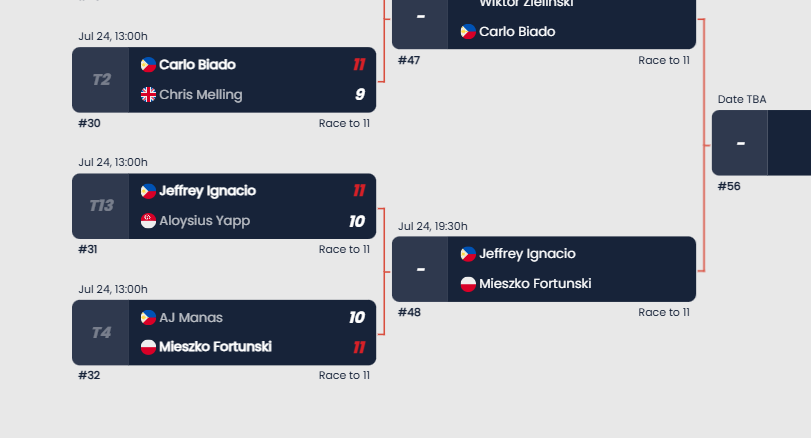Click Poland flag beside Mieszko Fortunski in match #32
Viewport: 811px width, 438px height.
[148, 348]
